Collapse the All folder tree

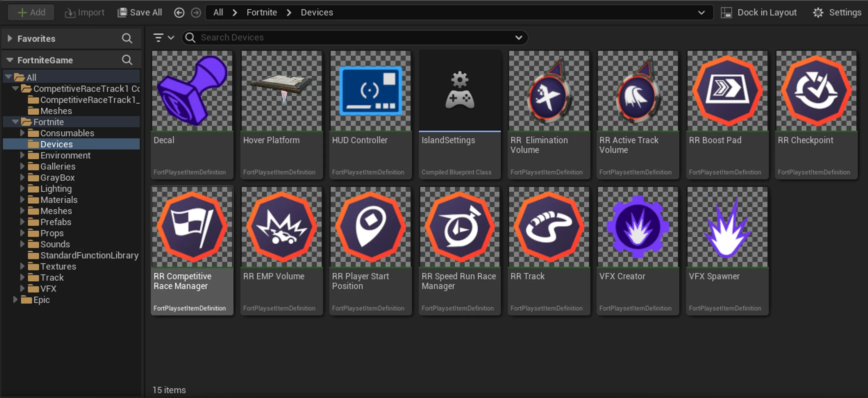tap(8, 77)
